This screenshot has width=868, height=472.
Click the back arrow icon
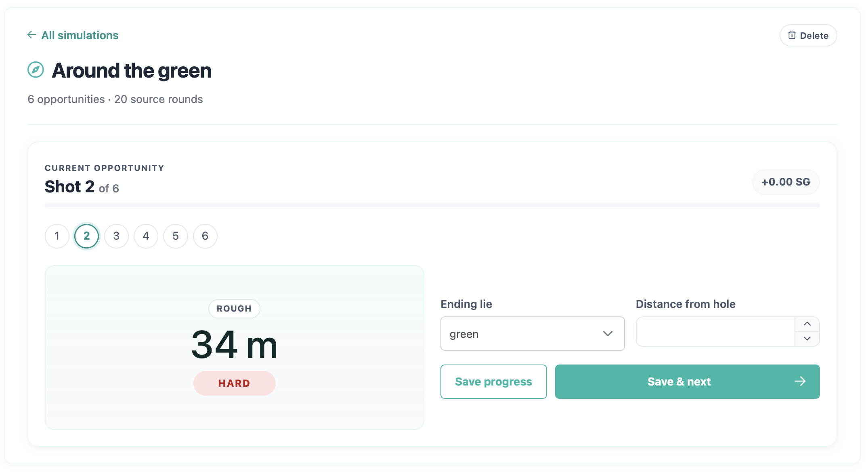pos(32,35)
